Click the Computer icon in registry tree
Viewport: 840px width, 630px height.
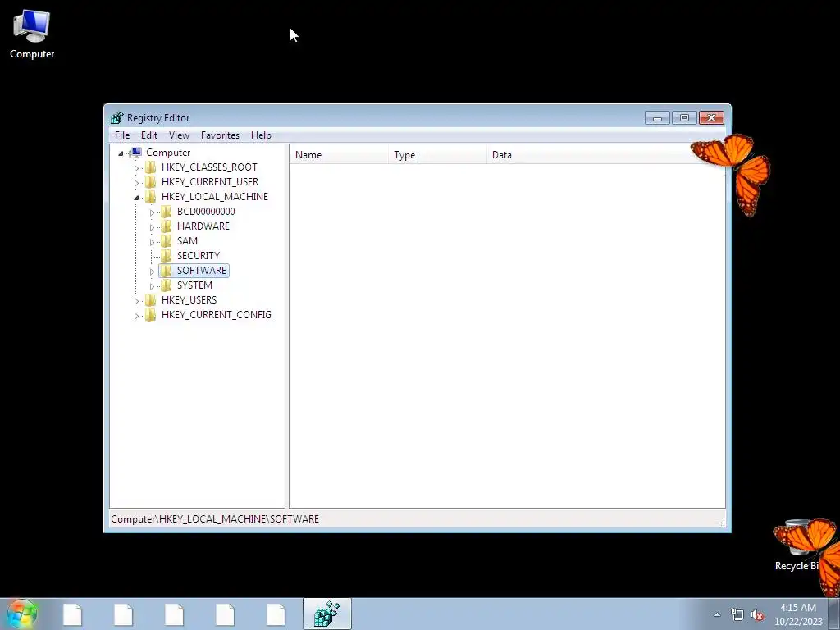click(x=135, y=153)
